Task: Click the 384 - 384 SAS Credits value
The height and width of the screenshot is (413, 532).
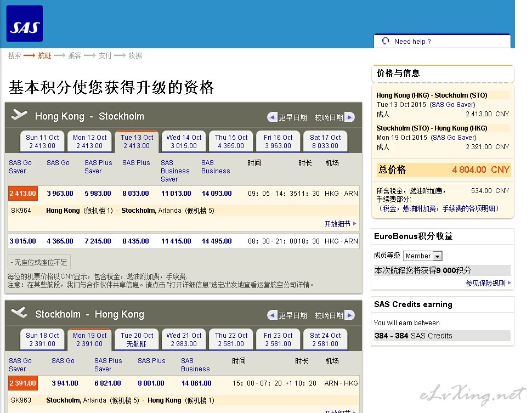Action: click(x=413, y=336)
